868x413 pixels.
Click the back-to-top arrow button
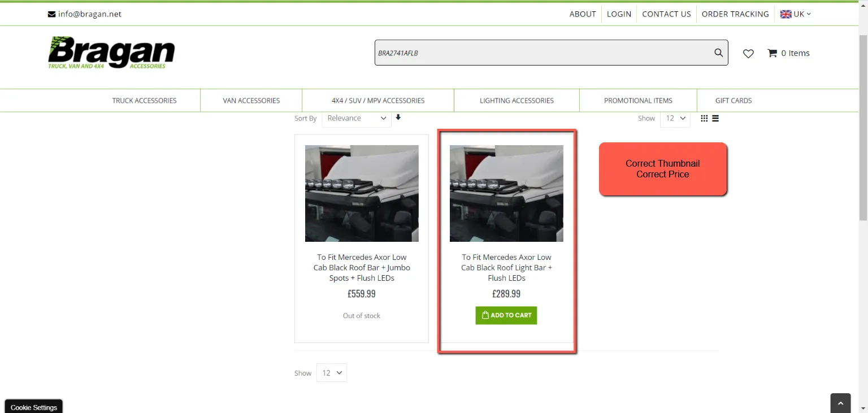pyautogui.click(x=840, y=403)
